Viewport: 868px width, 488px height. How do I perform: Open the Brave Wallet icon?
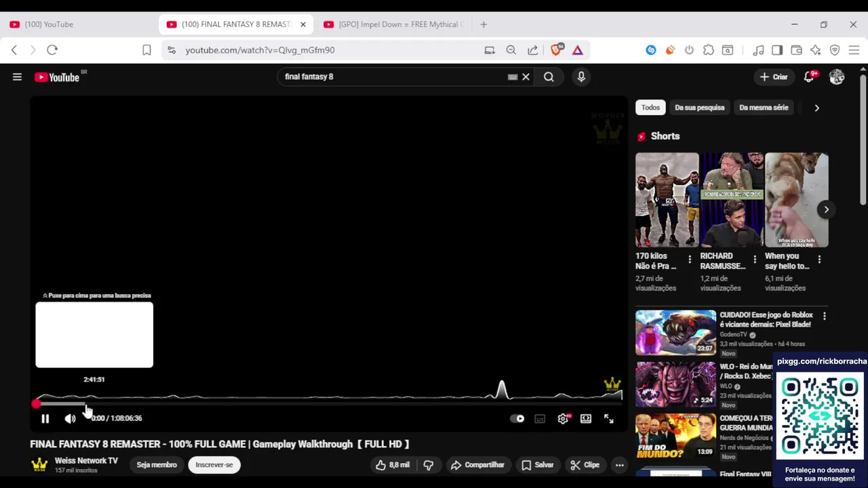click(x=797, y=50)
